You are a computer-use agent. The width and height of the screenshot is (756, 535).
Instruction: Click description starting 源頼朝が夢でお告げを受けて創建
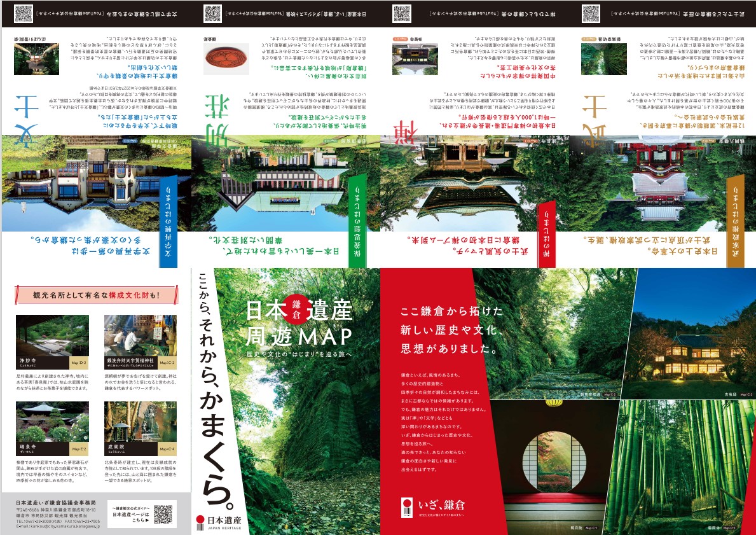(x=141, y=381)
